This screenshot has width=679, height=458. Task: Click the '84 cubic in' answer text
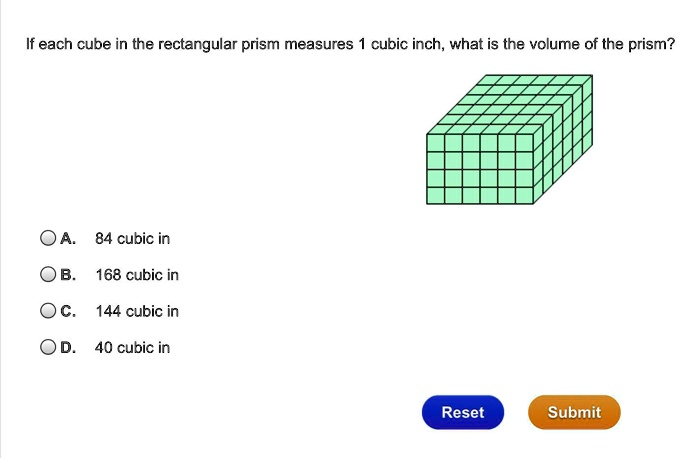click(132, 239)
